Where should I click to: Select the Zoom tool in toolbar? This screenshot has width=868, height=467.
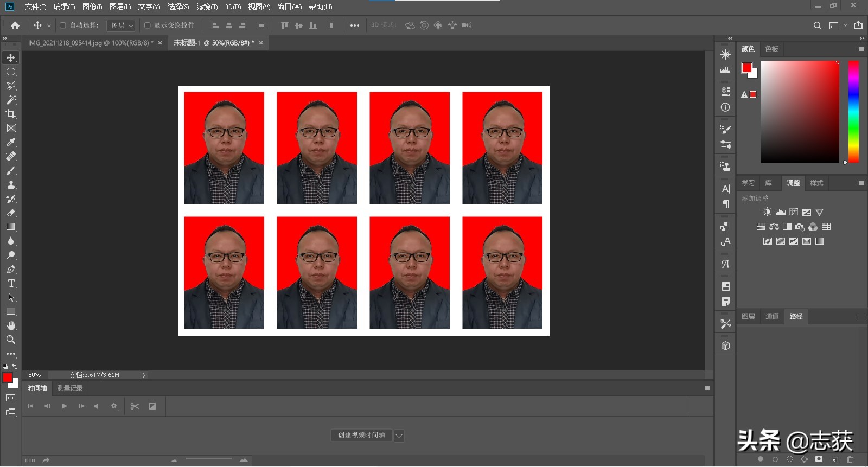pos(11,340)
